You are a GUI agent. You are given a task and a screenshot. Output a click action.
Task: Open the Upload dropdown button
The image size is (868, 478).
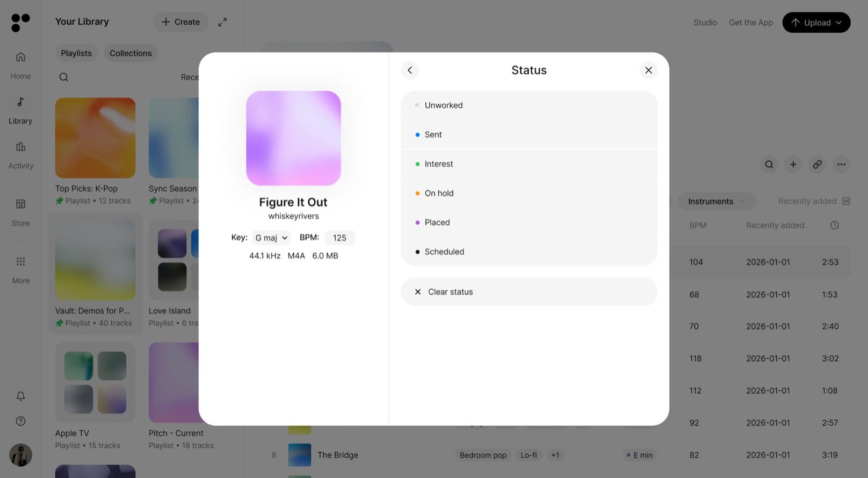click(816, 23)
